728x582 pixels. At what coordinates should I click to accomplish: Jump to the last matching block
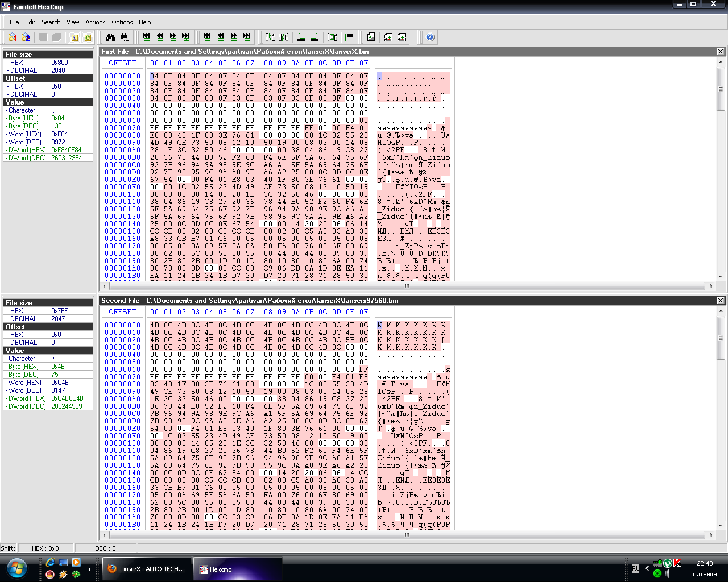pos(247,37)
